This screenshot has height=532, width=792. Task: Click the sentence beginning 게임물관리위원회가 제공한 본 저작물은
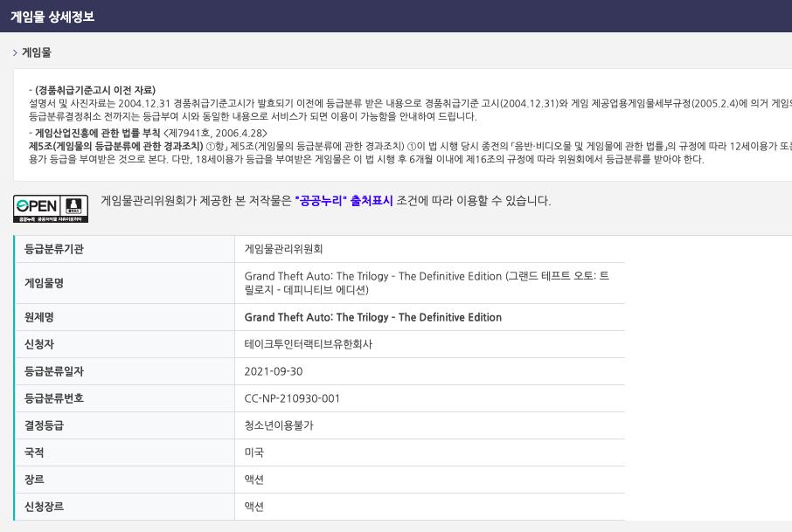pyautogui.click(x=326, y=201)
